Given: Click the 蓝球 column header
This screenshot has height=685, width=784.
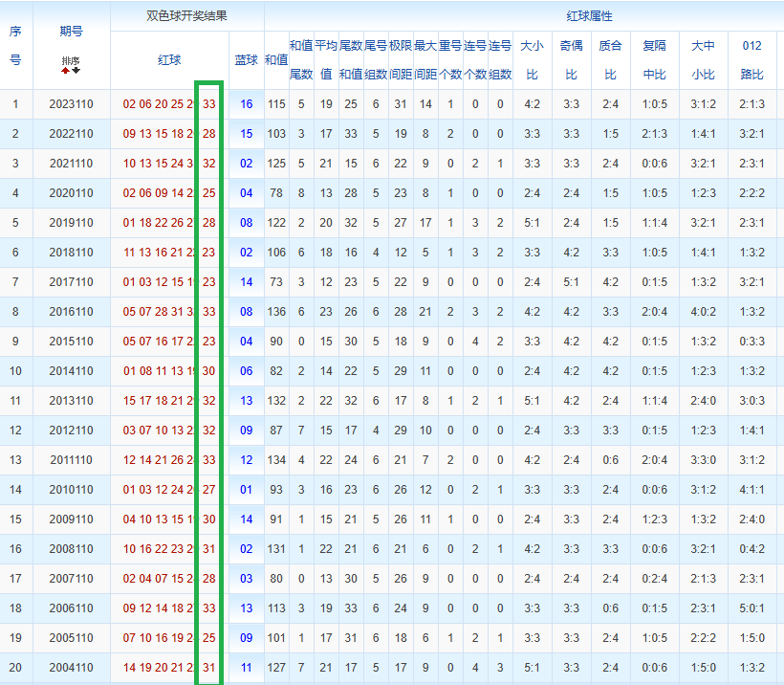Looking at the screenshot, I should click(246, 60).
